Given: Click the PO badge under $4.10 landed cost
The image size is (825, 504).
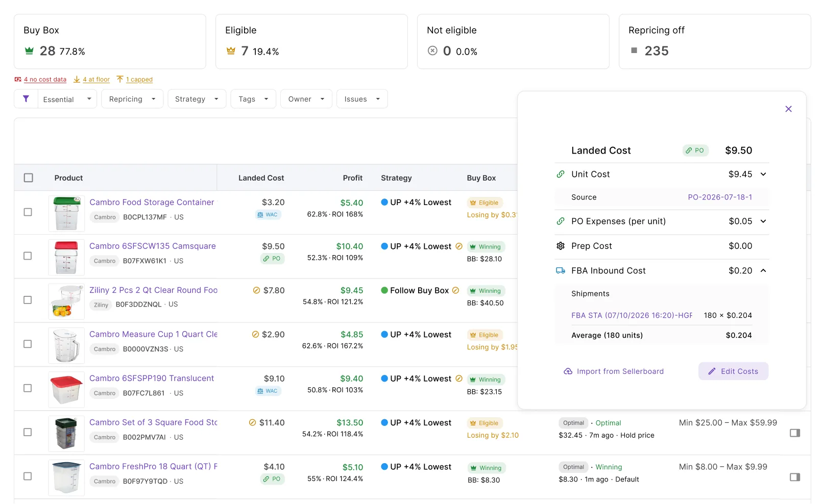Looking at the screenshot, I should 272,479.
